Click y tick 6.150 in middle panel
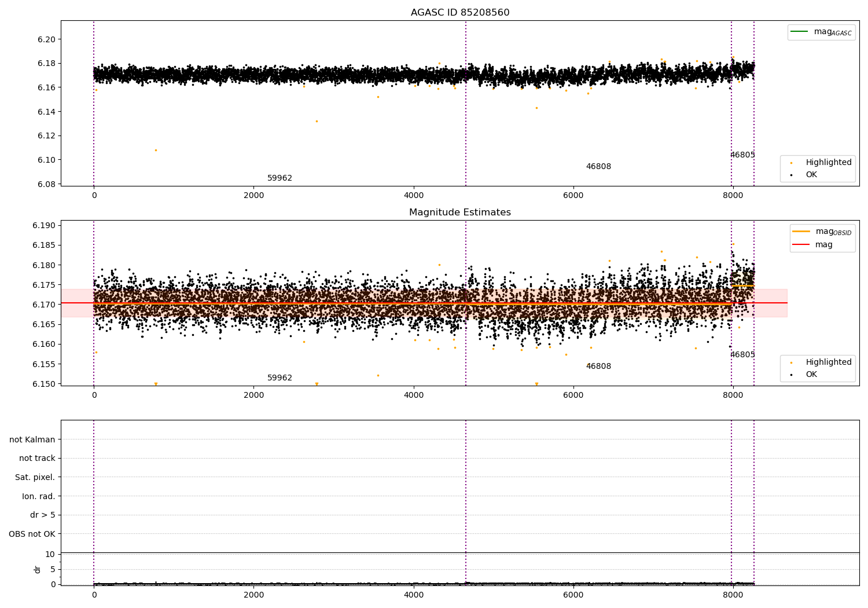Viewport: 868px width, 608px height. pyautogui.click(x=44, y=384)
